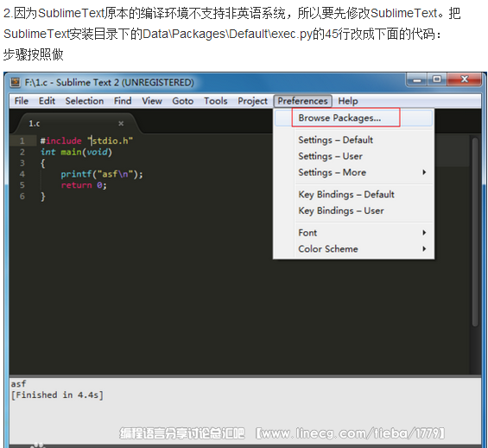Choose Browse Packages... in Preferences menu
Viewport: 488px width, 448px height.
[353, 118]
